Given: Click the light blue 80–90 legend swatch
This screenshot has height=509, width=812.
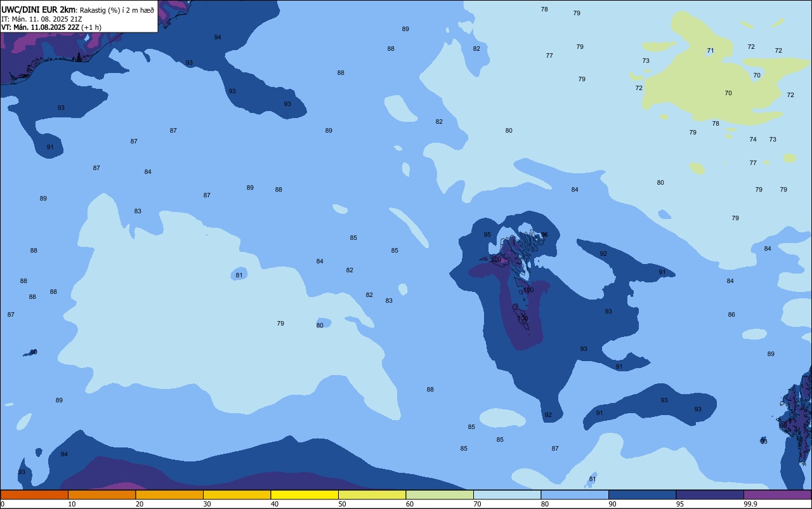Looking at the screenshot, I should [575, 494].
